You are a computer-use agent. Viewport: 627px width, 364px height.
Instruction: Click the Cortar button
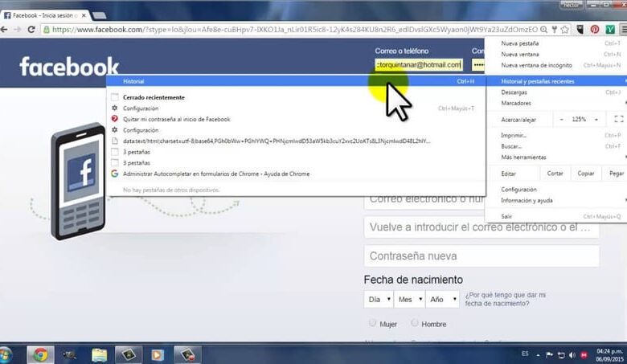pyautogui.click(x=555, y=174)
